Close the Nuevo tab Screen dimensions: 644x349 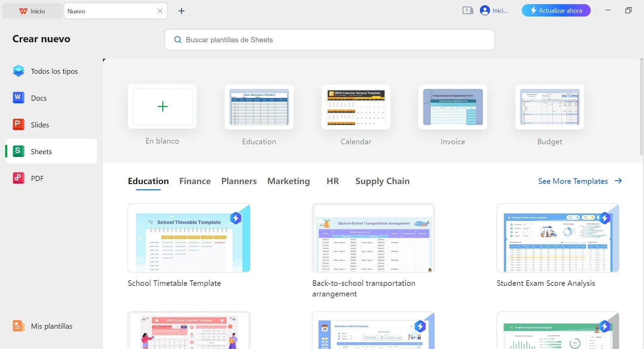(160, 11)
